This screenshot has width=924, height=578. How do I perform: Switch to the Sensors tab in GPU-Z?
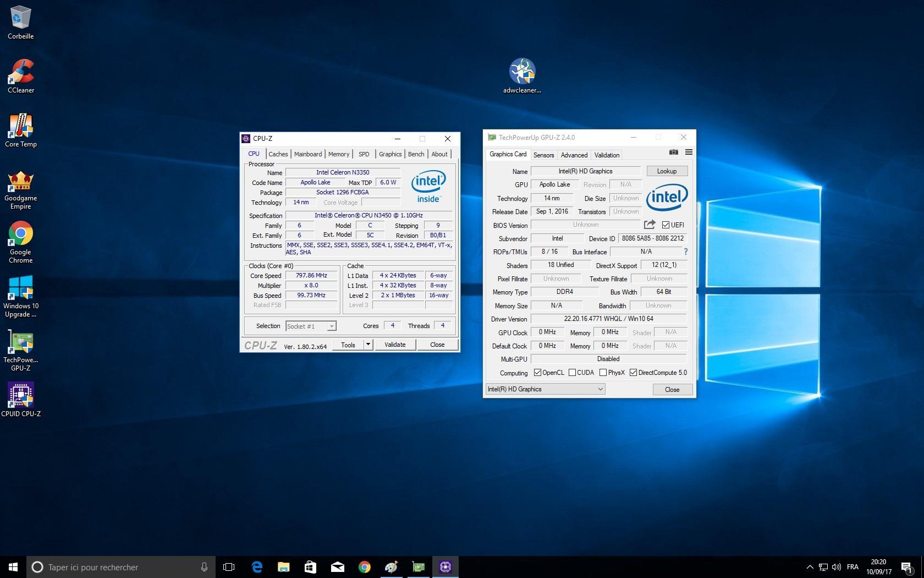[543, 155]
